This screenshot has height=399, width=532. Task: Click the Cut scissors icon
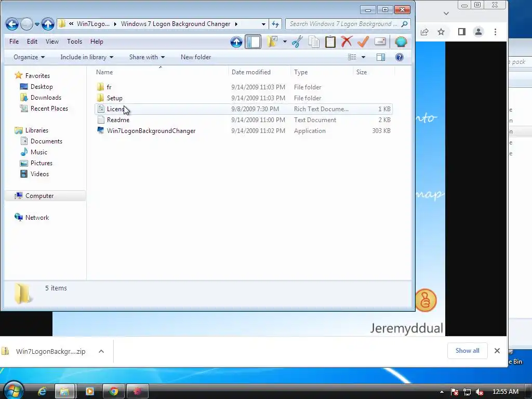297,42
